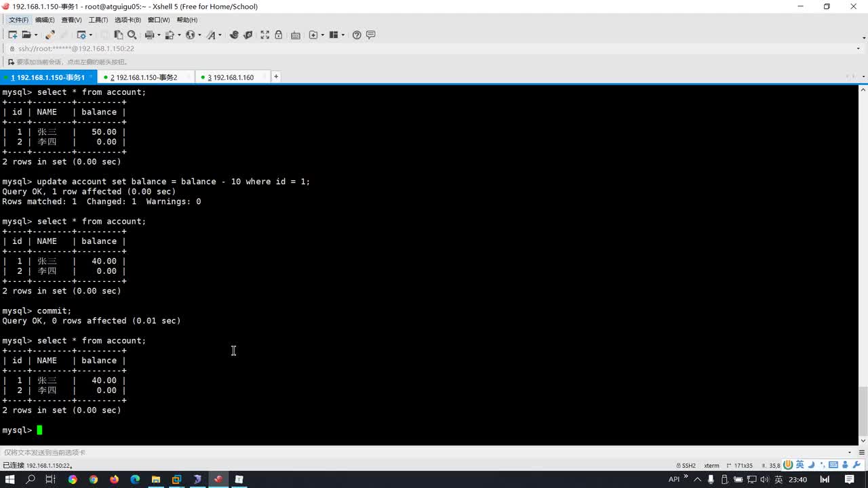Expand the Properties icon dropdown arrow

(x=91, y=35)
